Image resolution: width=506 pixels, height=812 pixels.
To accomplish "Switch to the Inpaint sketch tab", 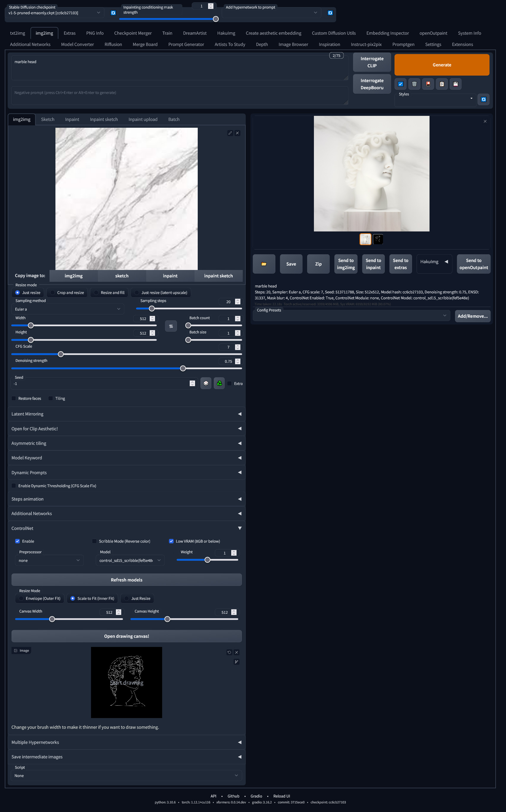I will (x=104, y=119).
